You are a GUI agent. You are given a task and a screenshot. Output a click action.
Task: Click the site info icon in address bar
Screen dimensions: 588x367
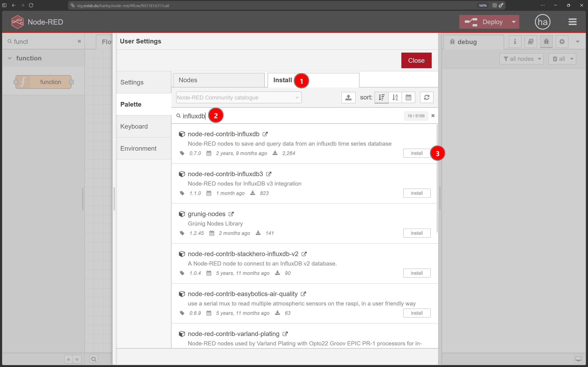(x=73, y=5)
